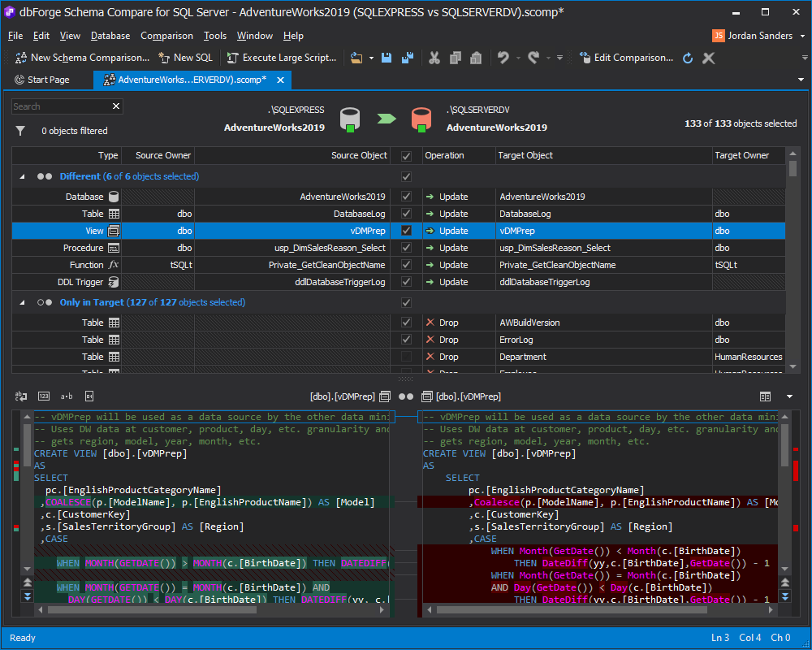Click the Edit Comparison button
Screen dimensions: 812x650
coord(627,58)
